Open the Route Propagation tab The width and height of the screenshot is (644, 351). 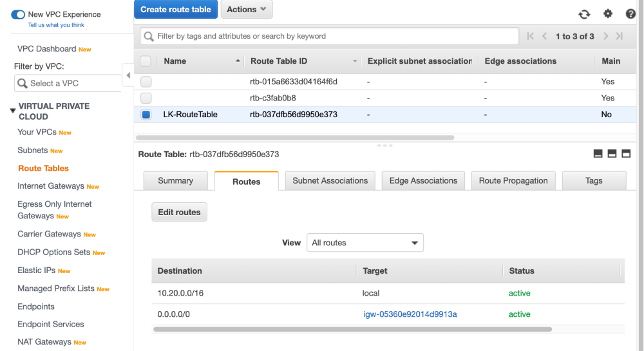(513, 181)
